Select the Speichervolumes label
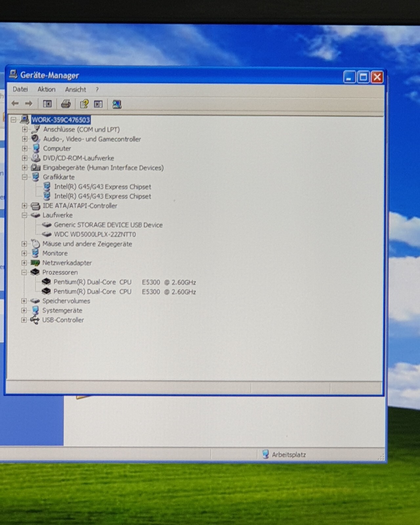420x525 pixels. 66,301
